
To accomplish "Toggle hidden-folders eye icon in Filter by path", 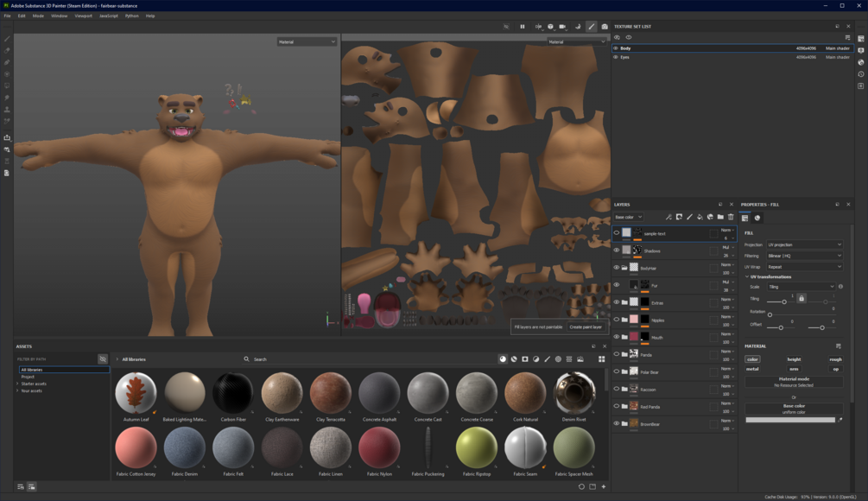I will pyautogui.click(x=103, y=359).
